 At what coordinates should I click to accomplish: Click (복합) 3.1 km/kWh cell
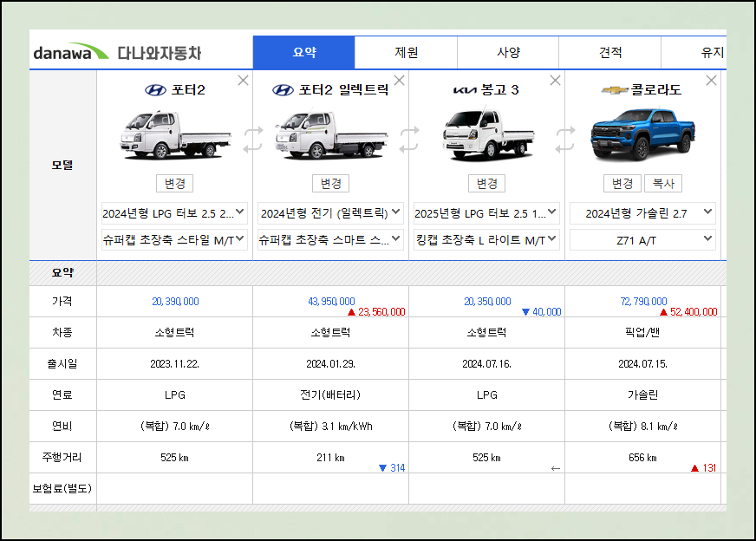(x=331, y=427)
